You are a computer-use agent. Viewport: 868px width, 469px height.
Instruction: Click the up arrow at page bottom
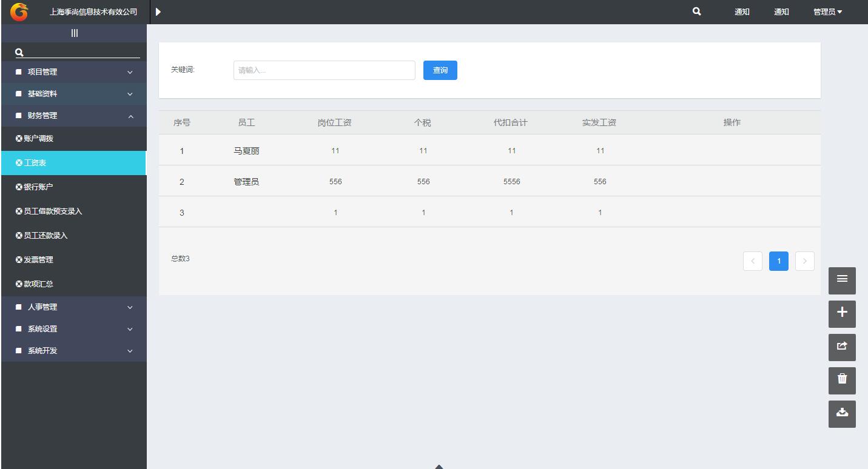439,467
